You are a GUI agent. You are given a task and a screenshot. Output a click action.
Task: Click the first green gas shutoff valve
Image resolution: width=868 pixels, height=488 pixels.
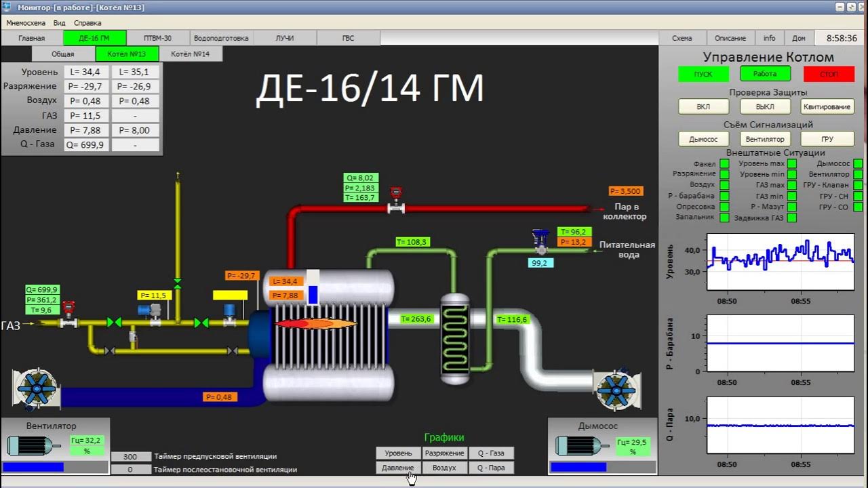tap(115, 323)
